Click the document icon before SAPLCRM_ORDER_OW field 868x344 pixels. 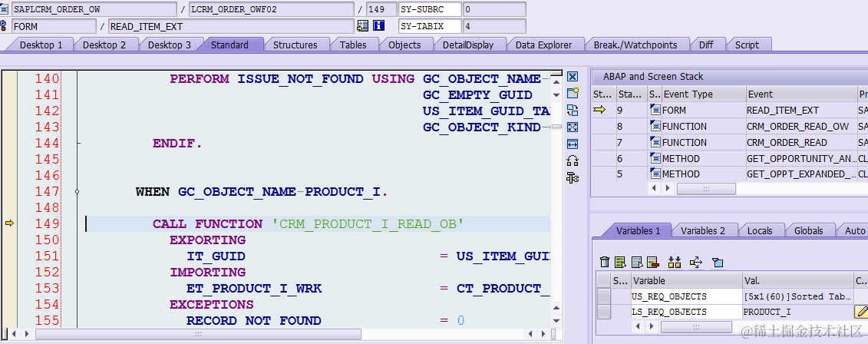(4, 9)
